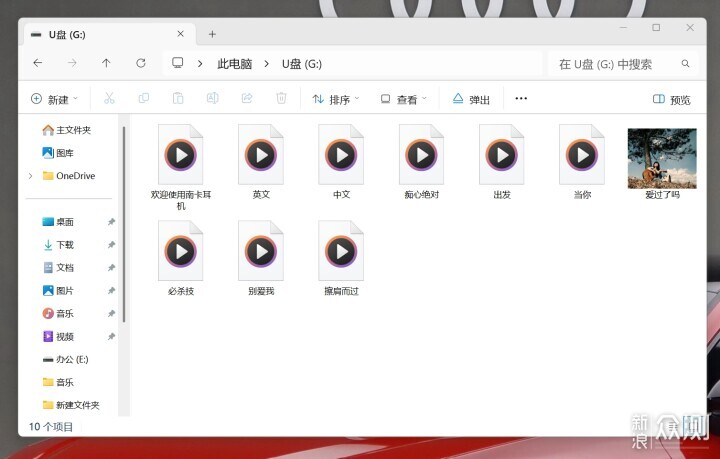Click U盘 (G:) in the address bar
The width and height of the screenshot is (720, 459).
point(302,64)
